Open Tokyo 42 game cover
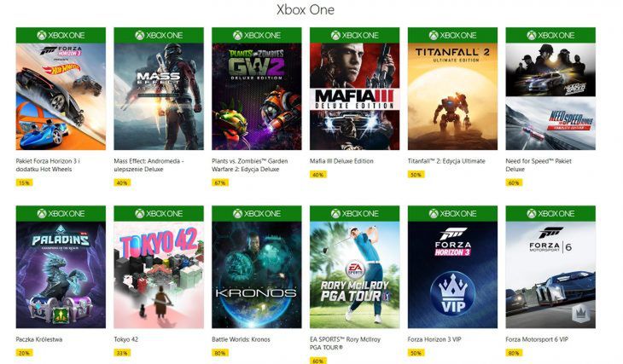The image size is (623, 364). (159, 274)
